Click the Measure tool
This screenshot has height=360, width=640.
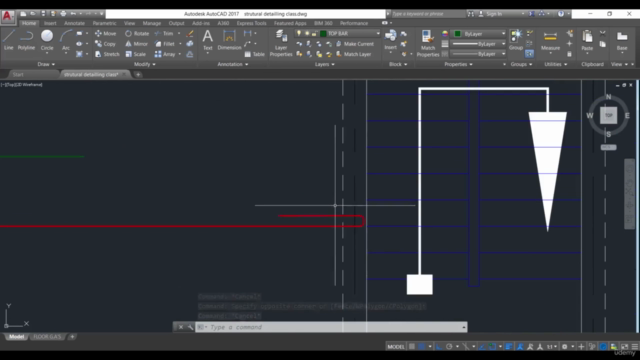(550, 40)
